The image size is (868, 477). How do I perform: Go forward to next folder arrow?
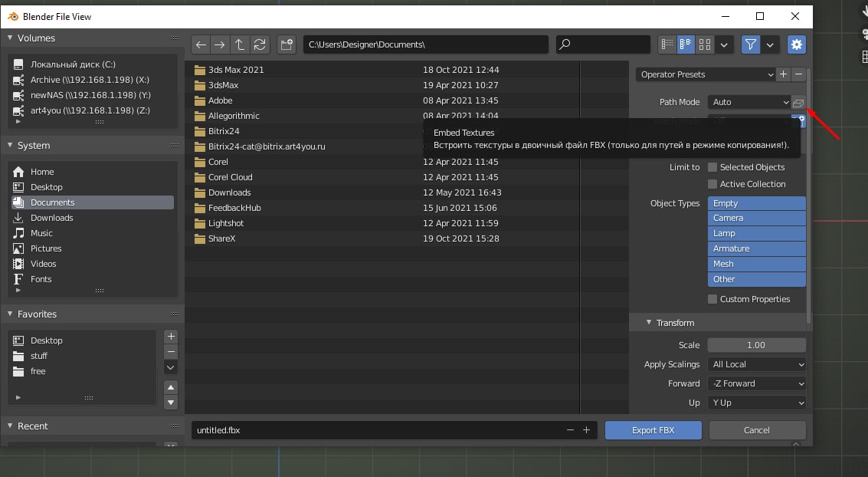coord(220,45)
